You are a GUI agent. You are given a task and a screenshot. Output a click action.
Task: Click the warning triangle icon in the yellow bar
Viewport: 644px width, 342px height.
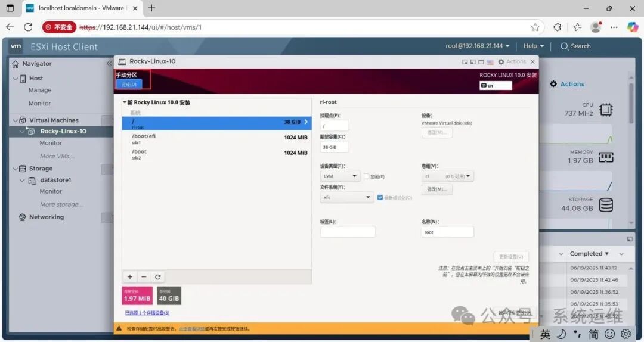[119, 328]
